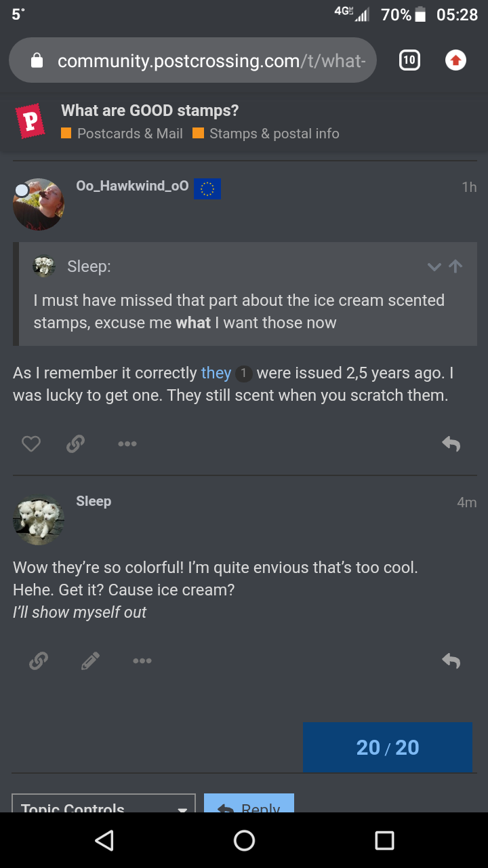Open the 20 / 20 topic progress navigator
Screen dimensions: 488x868
387,747
